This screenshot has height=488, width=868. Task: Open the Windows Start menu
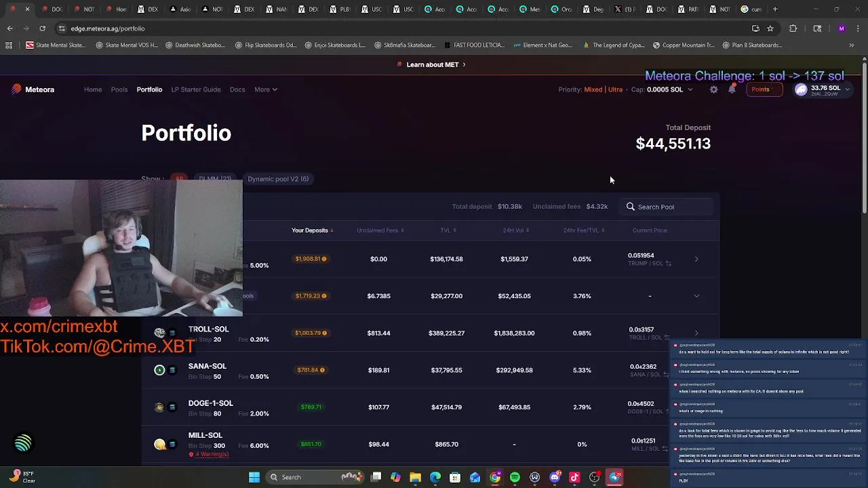pos(254,477)
